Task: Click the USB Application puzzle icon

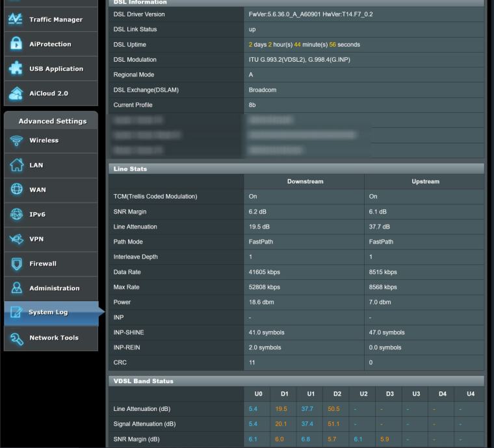Action: click(x=15, y=69)
